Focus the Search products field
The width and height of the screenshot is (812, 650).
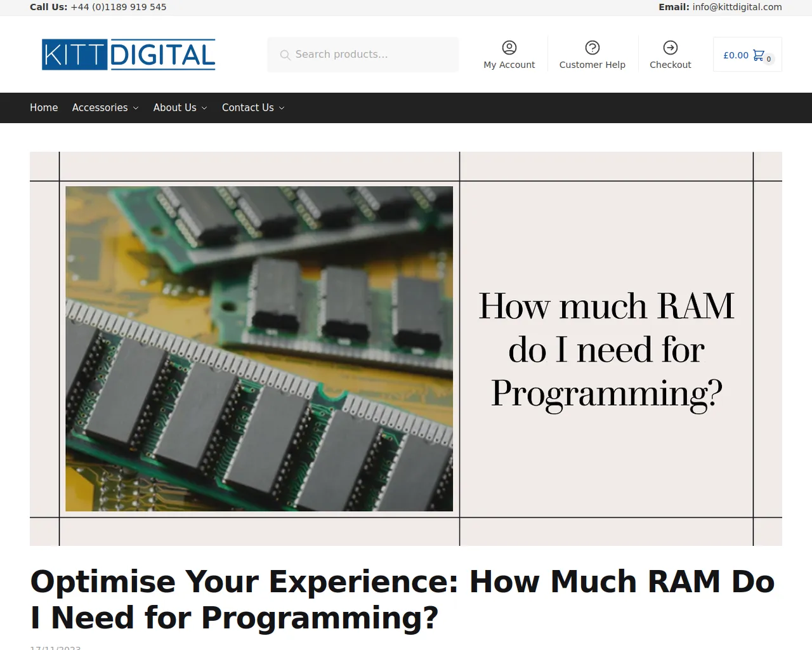pos(371,55)
